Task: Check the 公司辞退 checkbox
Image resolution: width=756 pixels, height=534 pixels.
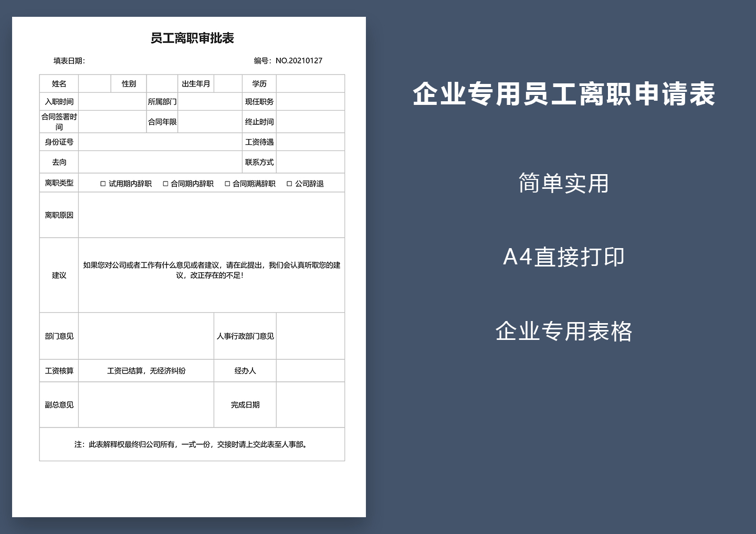Action: click(x=288, y=184)
